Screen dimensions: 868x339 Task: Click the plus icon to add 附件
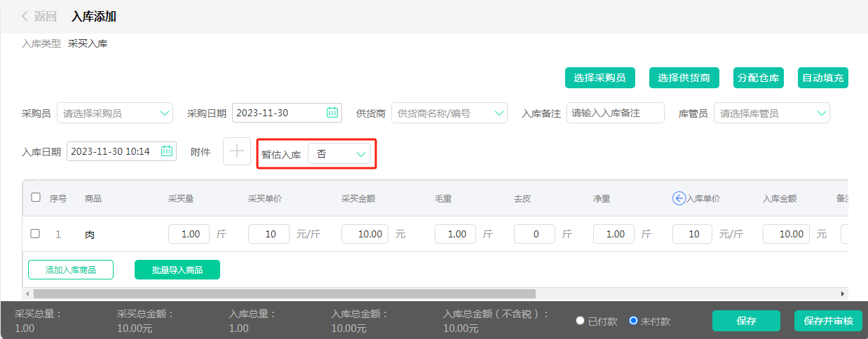point(237,151)
